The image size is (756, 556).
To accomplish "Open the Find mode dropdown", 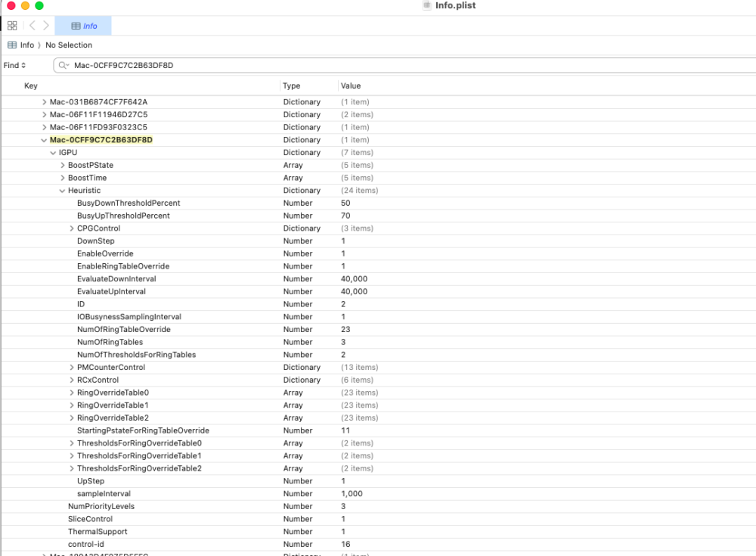I will [14, 65].
